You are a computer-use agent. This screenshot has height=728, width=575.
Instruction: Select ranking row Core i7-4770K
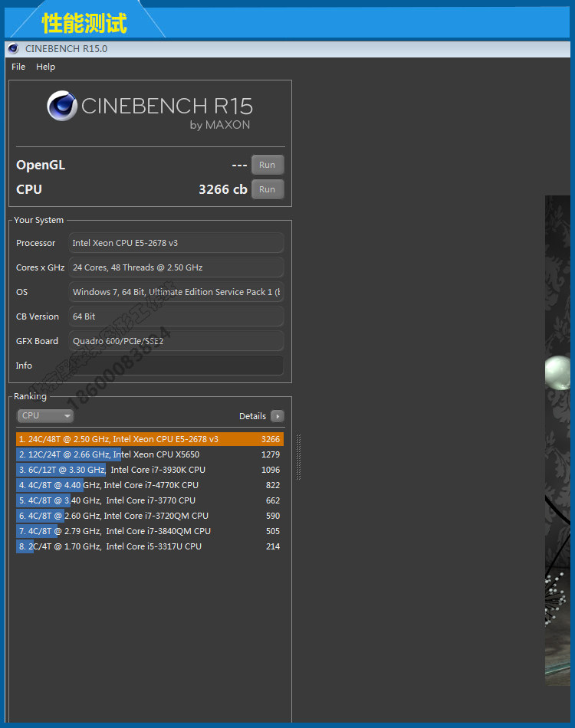coord(149,485)
